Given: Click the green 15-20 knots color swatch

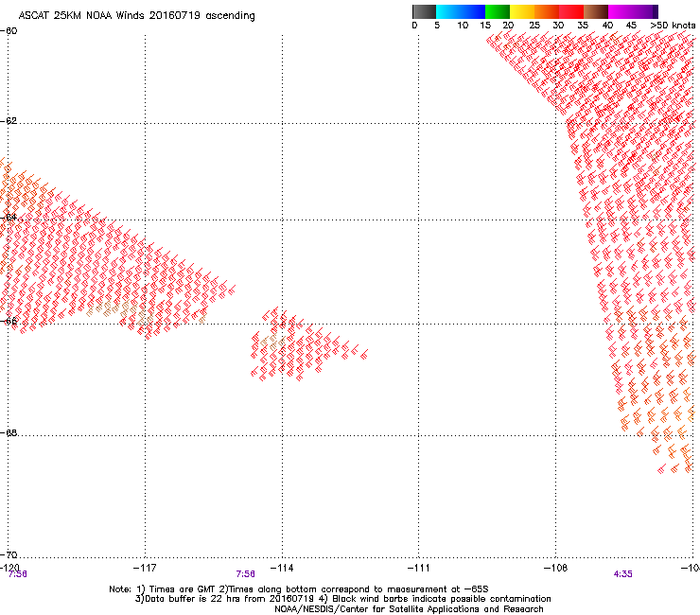Looking at the screenshot, I should (x=498, y=11).
